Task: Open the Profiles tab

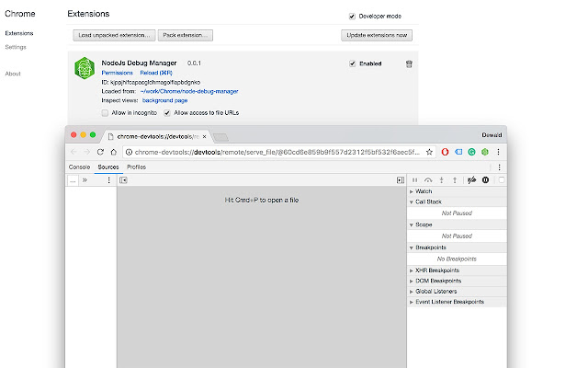Action: (x=136, y=167)
